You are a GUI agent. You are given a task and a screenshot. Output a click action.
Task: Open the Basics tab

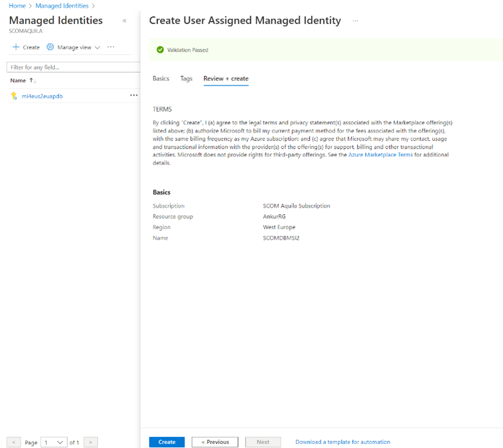tap(161, 78)
